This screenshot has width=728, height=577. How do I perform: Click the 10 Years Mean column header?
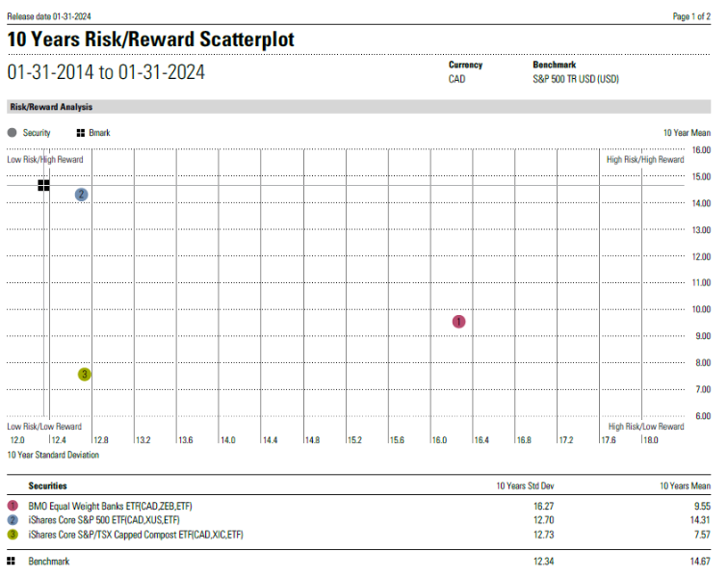pos(685,486)
